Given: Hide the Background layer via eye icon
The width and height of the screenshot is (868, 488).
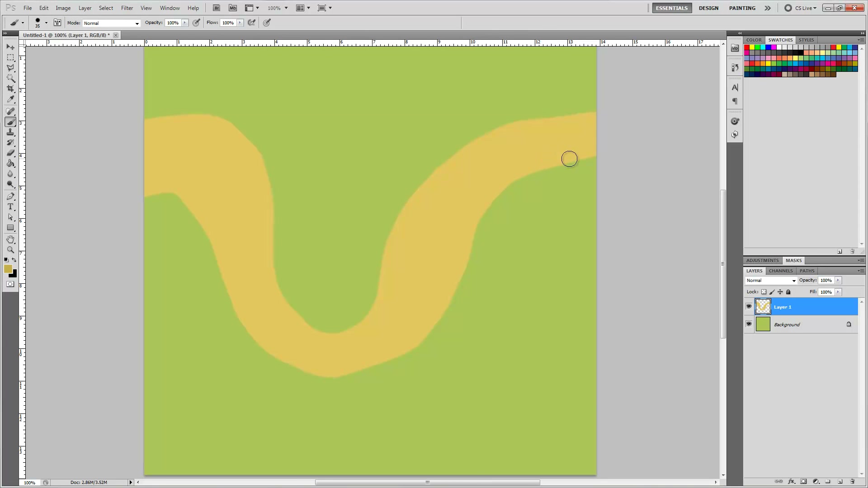Looking at the screenshot, I should 749,324.
